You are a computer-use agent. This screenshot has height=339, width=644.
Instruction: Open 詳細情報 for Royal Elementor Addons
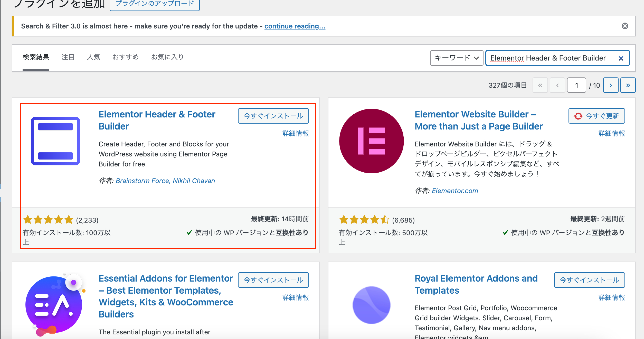[611, 297]
